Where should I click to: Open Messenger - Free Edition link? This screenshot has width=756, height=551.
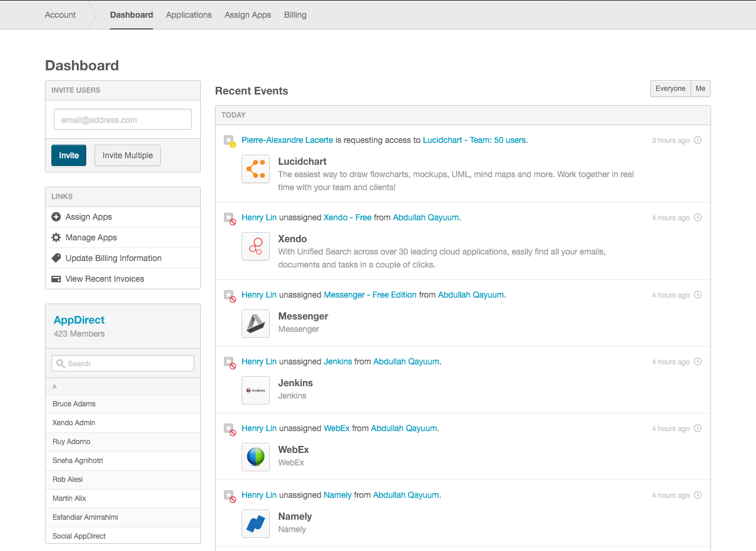pyautogui.click(x=370, y=295)
